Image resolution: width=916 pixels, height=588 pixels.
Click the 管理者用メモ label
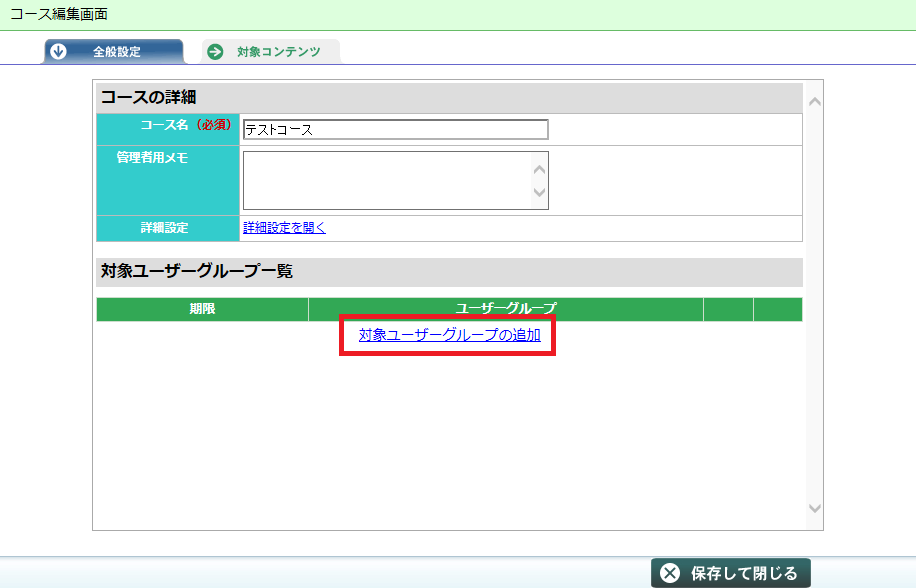[152, 158]
